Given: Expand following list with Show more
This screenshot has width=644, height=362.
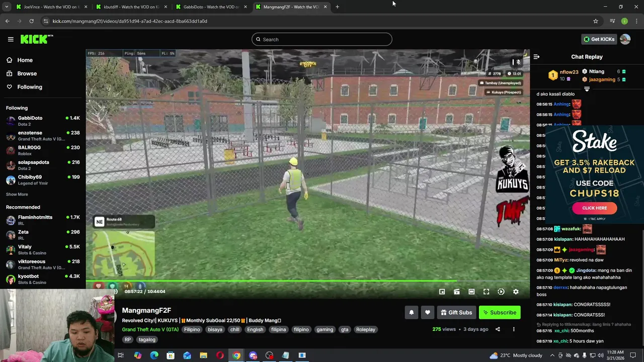Looking at the screenshot, I should click(17, 194).
